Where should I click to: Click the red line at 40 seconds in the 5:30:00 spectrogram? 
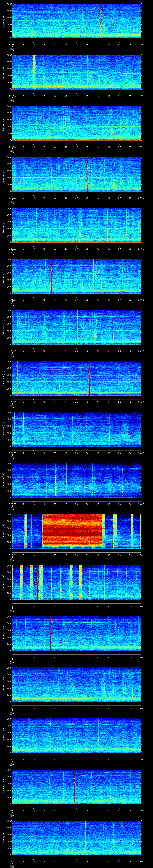click(99, 735)
